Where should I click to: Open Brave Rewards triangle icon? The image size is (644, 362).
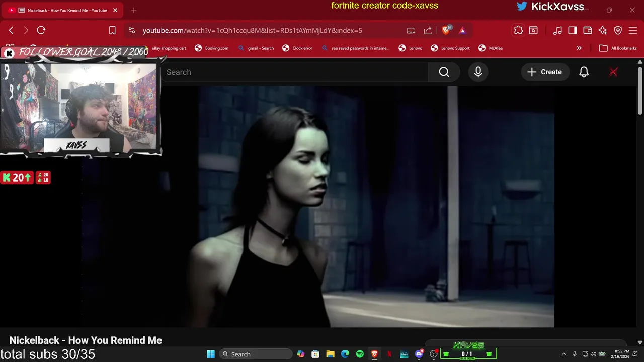[x=462, y=30]
